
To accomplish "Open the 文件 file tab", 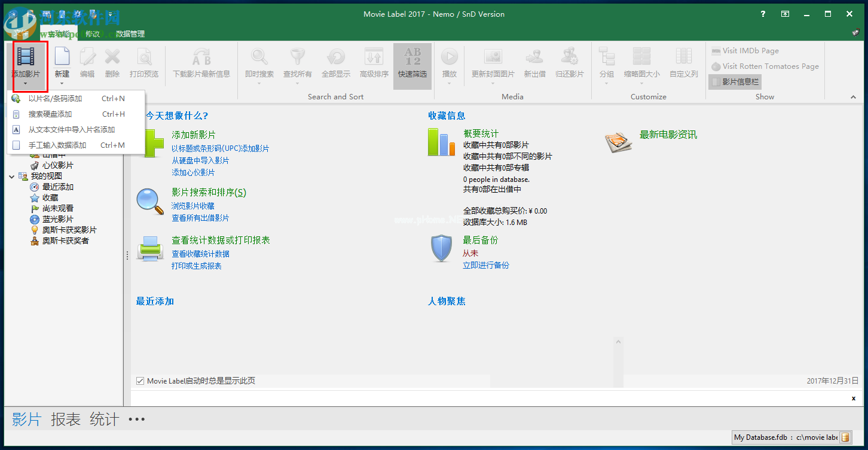I will tap(21, 34).
